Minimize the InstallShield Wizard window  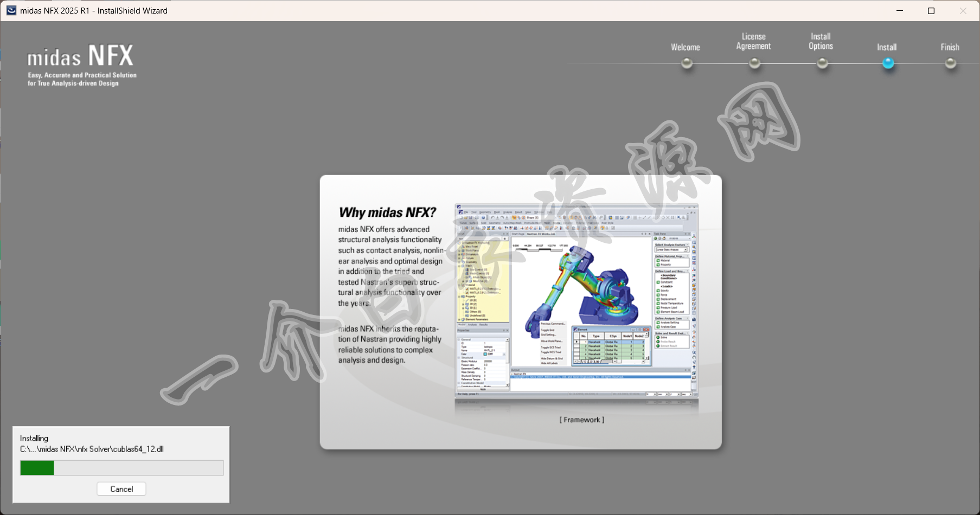(900, 10)
